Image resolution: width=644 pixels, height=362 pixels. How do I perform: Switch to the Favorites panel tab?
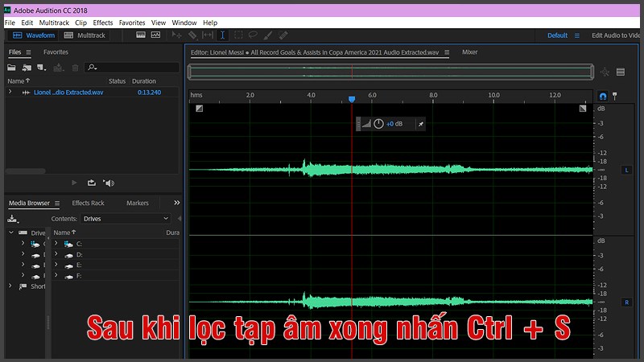point(56,52)
